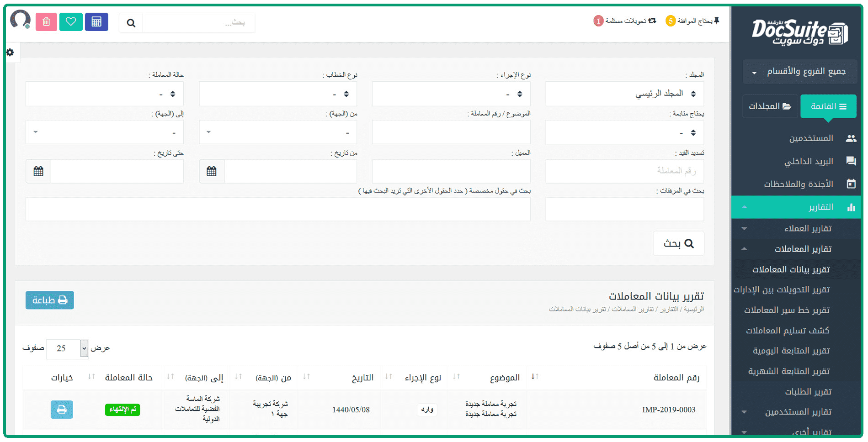
Task: Switch to the 'المجلدات' tab
Action: [770, 106]
